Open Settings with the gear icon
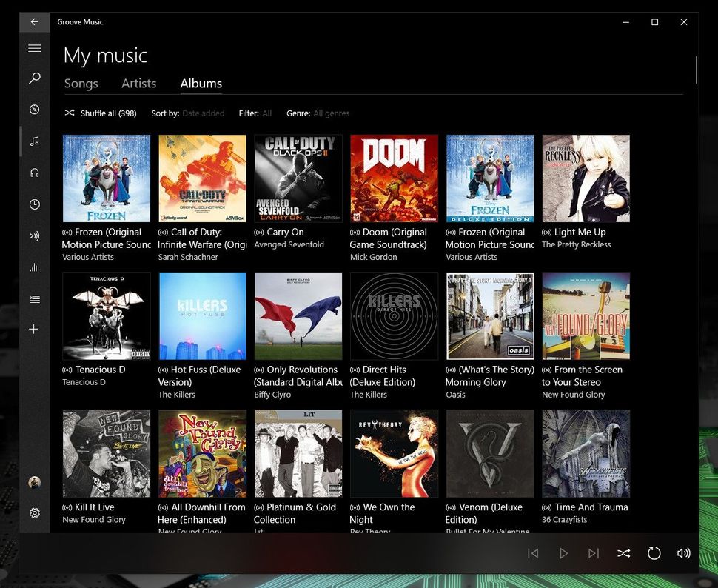 click(x=34, y=512)
